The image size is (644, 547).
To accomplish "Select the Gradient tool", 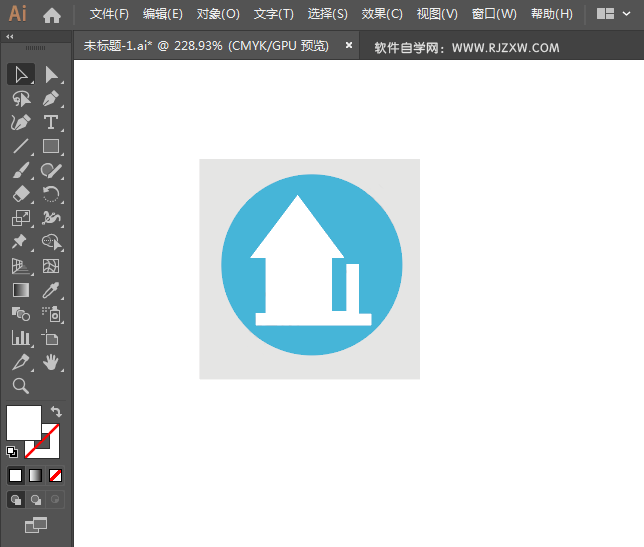I will tap(21, 290).
